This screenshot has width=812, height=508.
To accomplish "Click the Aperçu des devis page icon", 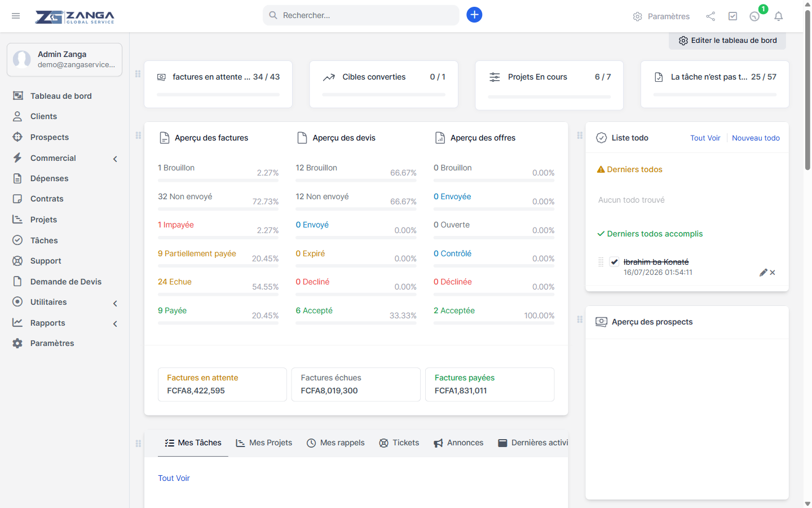I will coord(302,138).
